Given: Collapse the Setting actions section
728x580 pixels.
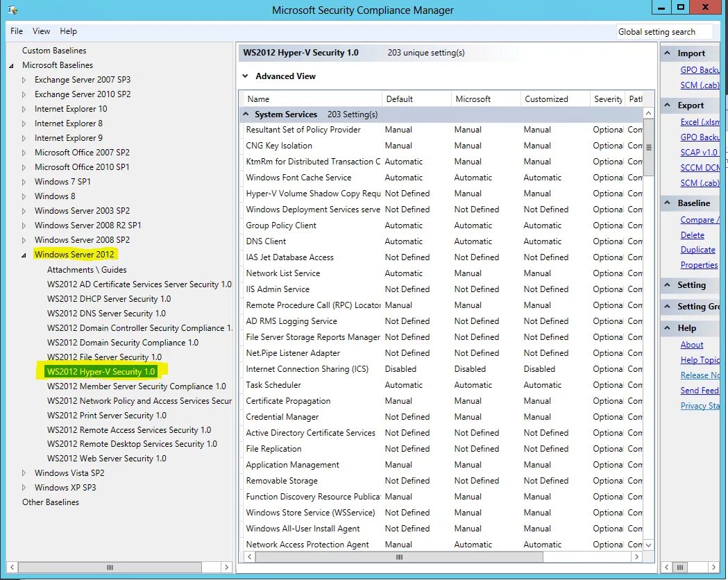Looking at the screenshot, I should [x=667, y=285].
